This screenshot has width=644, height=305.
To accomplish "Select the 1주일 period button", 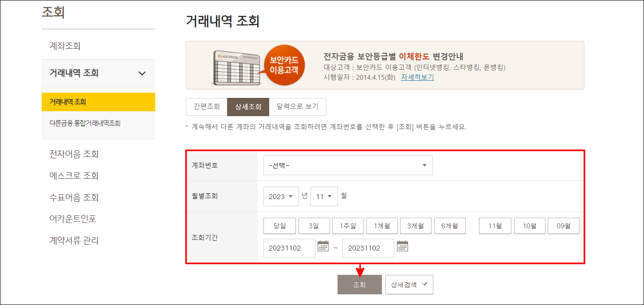I will 348,225.
